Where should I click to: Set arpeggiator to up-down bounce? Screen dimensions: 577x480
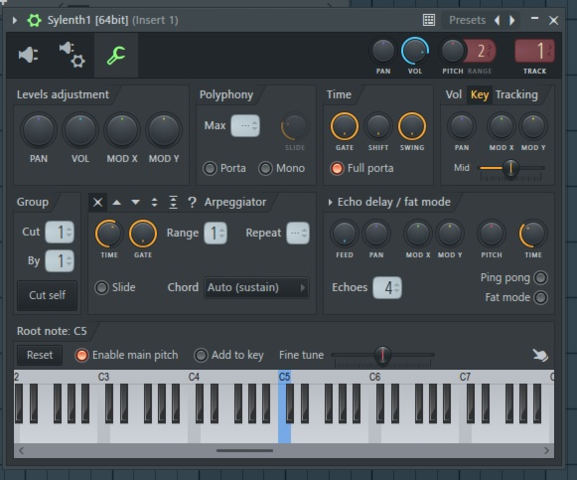tap(154, 202)
